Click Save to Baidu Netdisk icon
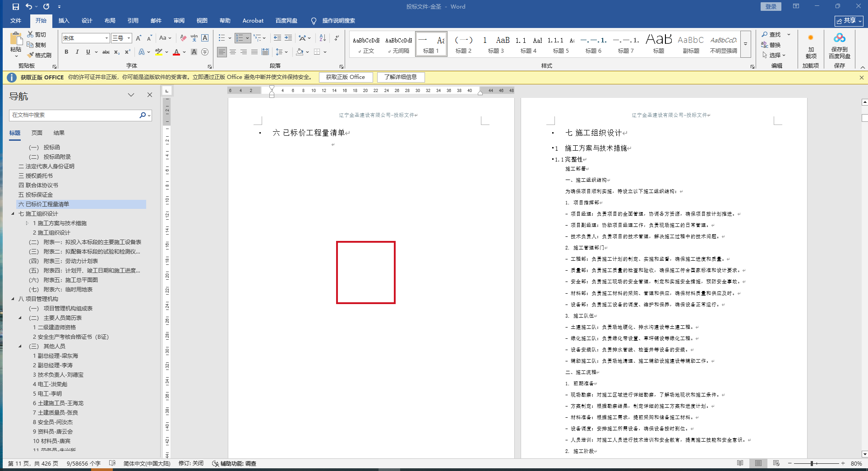 (840, 38)
